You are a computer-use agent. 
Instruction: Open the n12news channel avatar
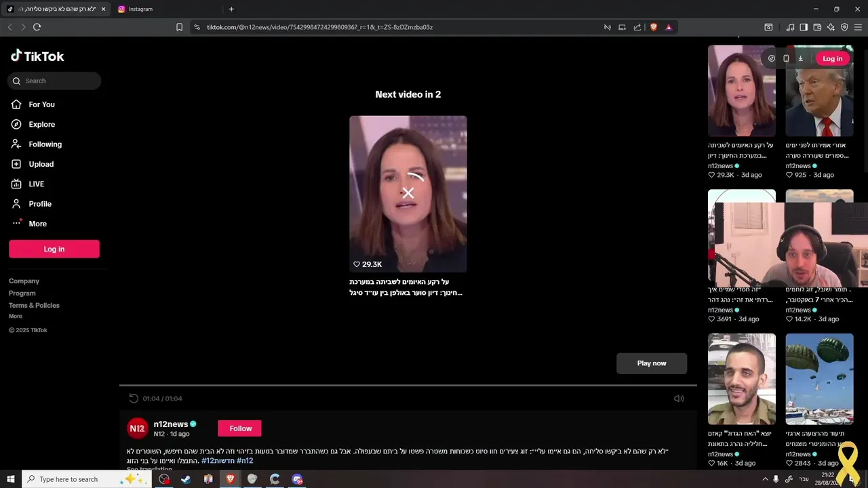138,428
